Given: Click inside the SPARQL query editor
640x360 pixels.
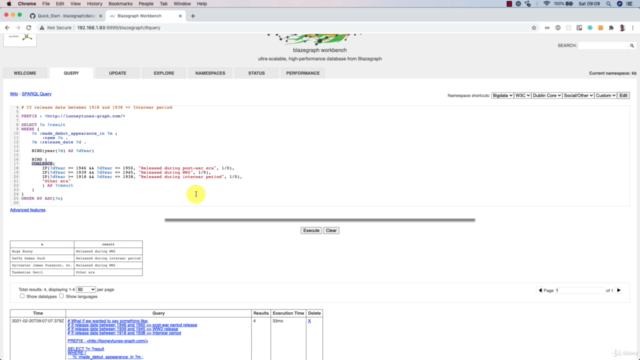Looking at the screenshot, I should 320,155.
